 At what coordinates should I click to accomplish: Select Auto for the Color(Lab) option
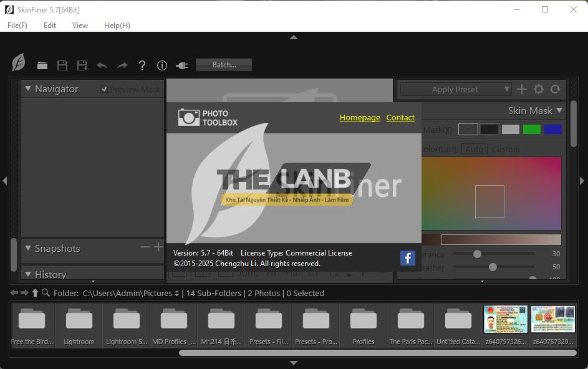(475, 149)
